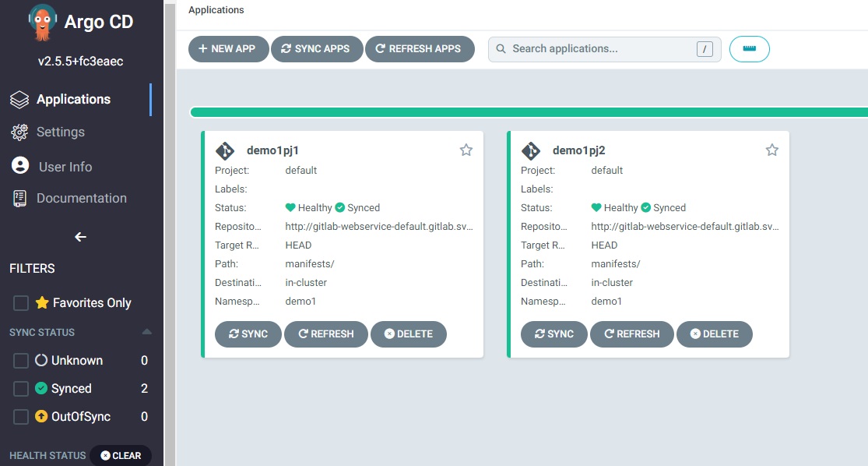Click the git icon on demo1pj1

click(x=225, y=150)
